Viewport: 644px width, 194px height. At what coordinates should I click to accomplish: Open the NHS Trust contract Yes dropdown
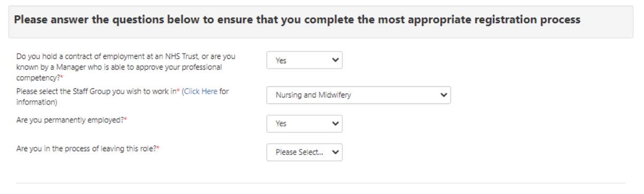pos(304,61)
